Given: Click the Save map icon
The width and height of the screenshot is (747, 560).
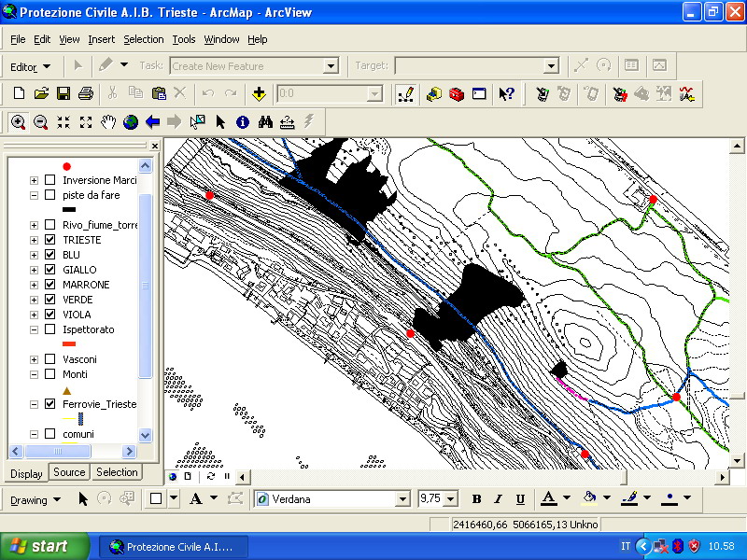Looking at the screenshot, I should coord(63,93).
